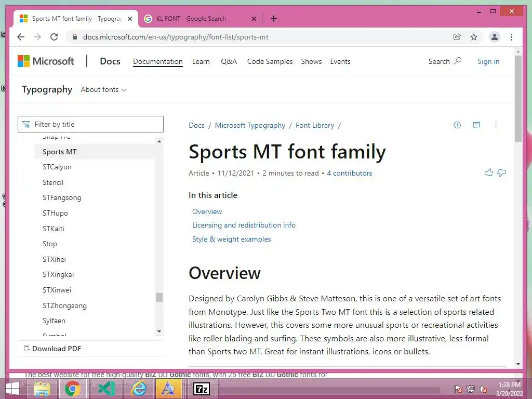Open Stop in the font list
The height and width of the screenshot is (399, 532).
pos(49,244)
